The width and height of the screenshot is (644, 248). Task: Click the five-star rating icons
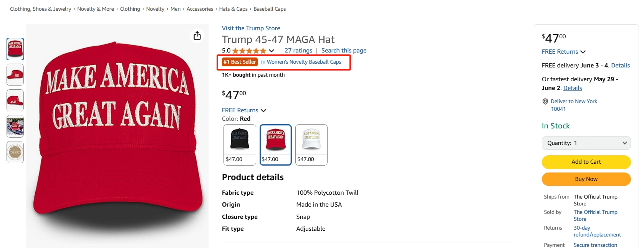click(x=249, y=51)
